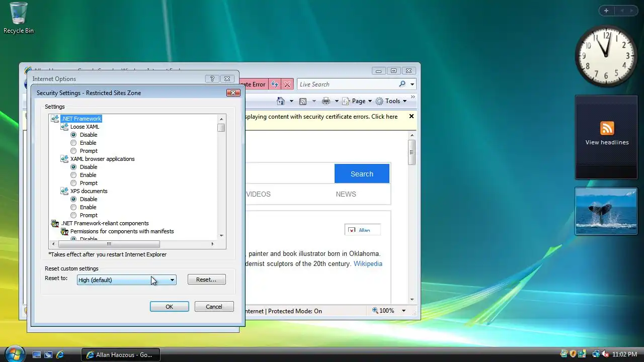Select Enable under XPS documents

(x=73, y=207)
